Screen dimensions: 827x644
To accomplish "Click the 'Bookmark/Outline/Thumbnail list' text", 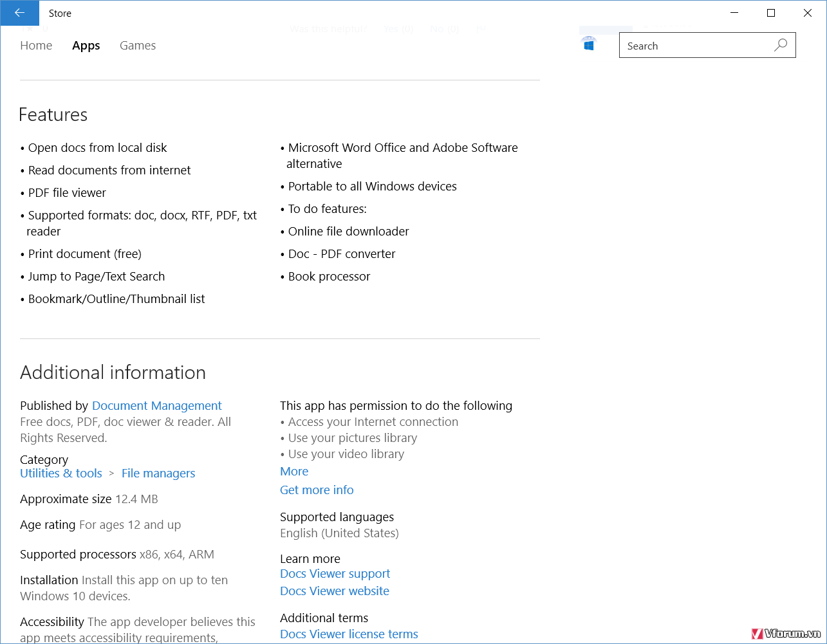I will coord(116,299).
